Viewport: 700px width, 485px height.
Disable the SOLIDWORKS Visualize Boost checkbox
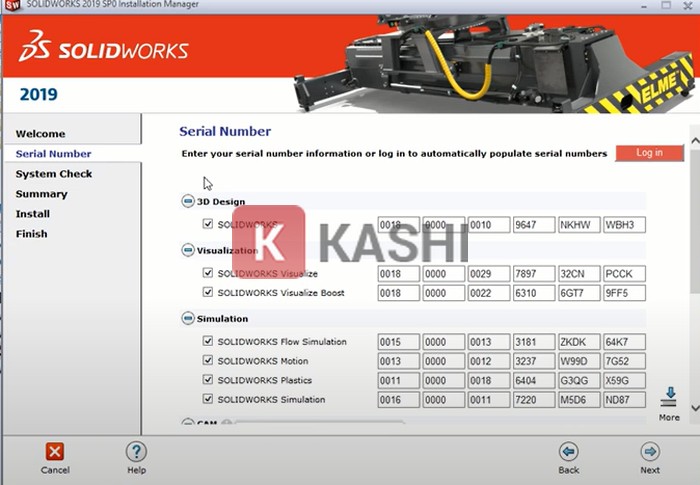[x=208, y=293]
